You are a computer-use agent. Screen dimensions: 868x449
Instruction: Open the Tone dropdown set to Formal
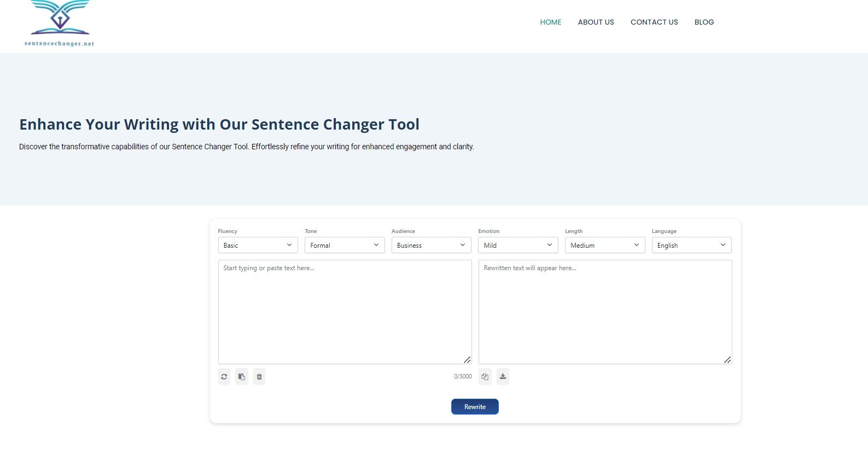tap(345, 246)
